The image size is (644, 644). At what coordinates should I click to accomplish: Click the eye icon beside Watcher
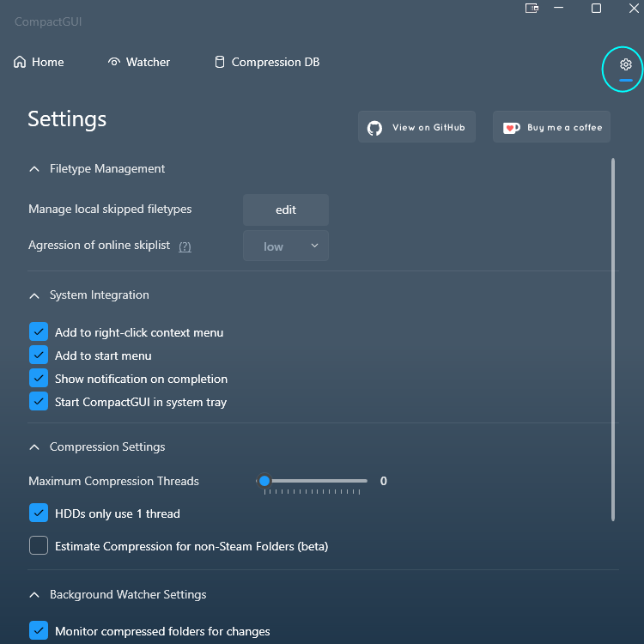coord(113,62)
